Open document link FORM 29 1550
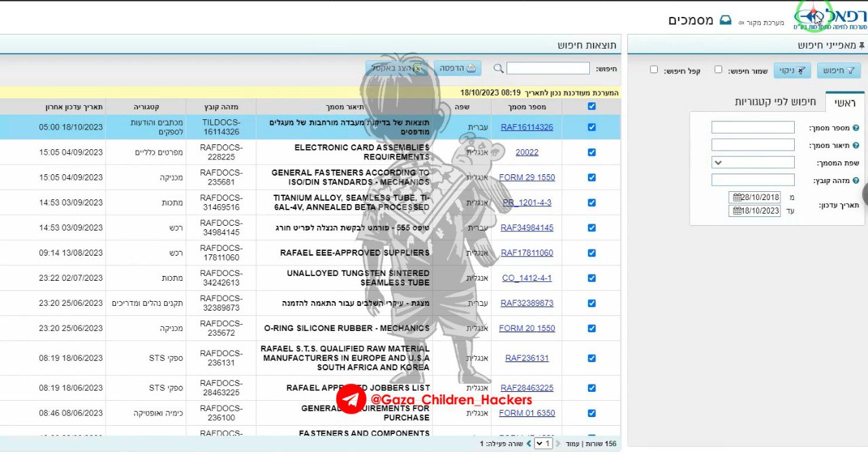The image size is (868, 455). coord(526,178)
